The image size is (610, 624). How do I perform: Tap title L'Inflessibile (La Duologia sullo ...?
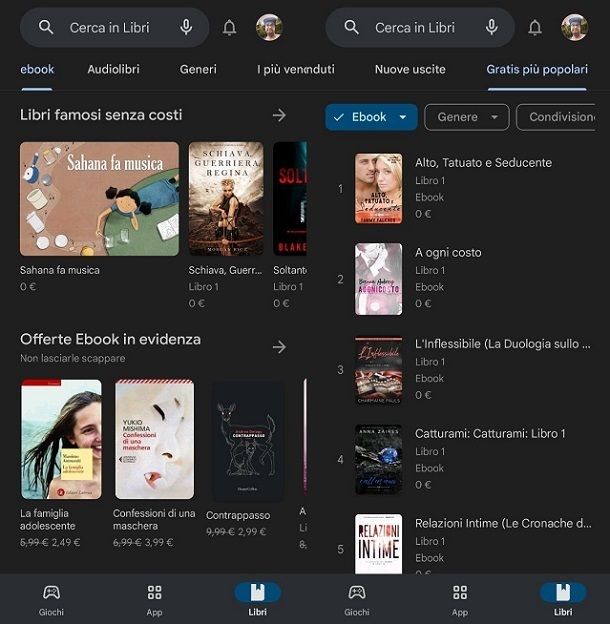click(503, 344)
